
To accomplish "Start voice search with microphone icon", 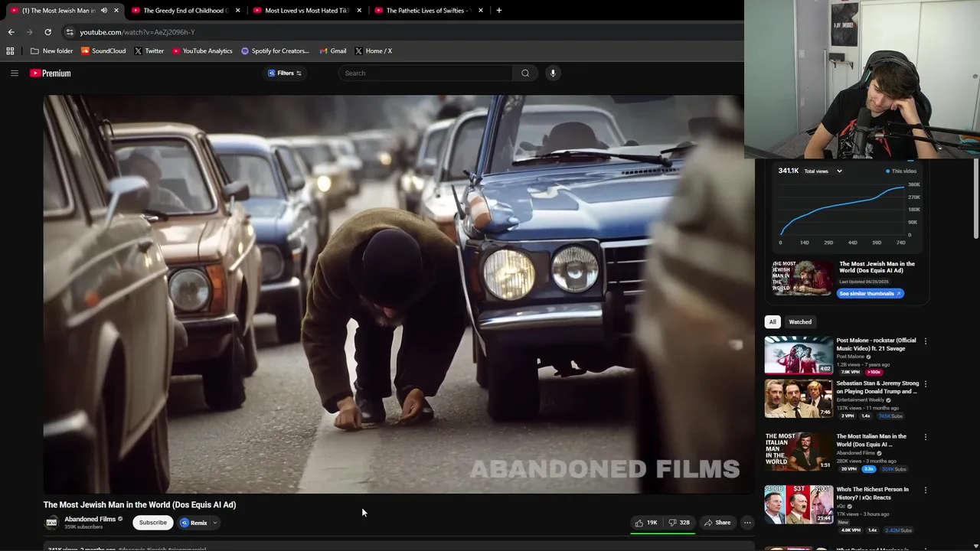I will (553, 73).
